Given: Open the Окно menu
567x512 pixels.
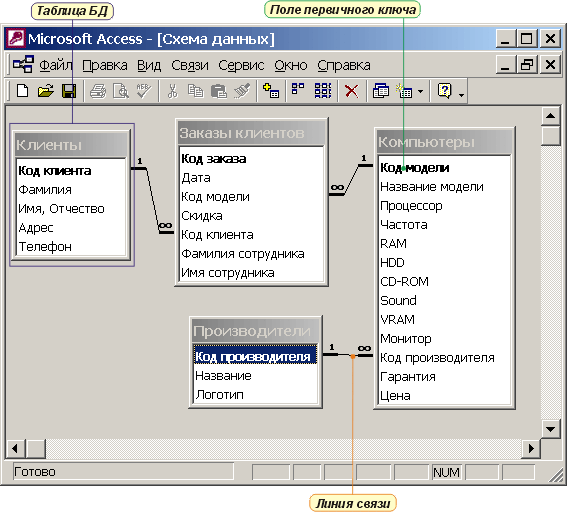Looking at the screenshot, I should click(291, 66).
